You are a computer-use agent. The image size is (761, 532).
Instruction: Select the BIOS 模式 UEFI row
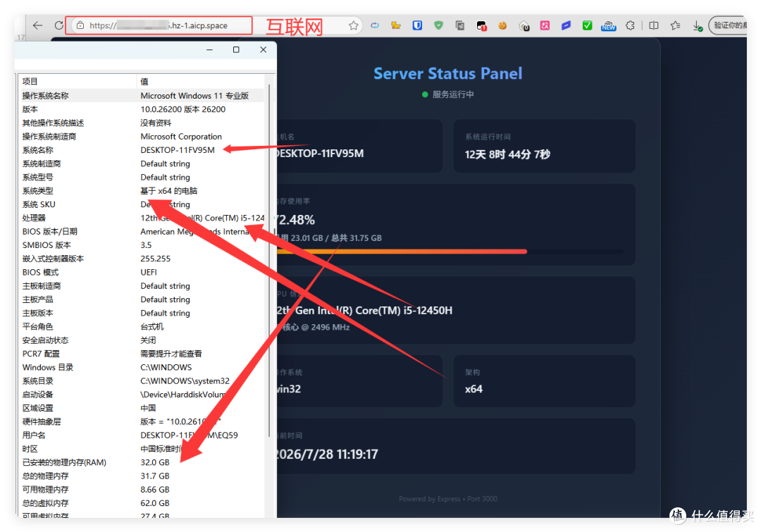click(x=142, y=272)
